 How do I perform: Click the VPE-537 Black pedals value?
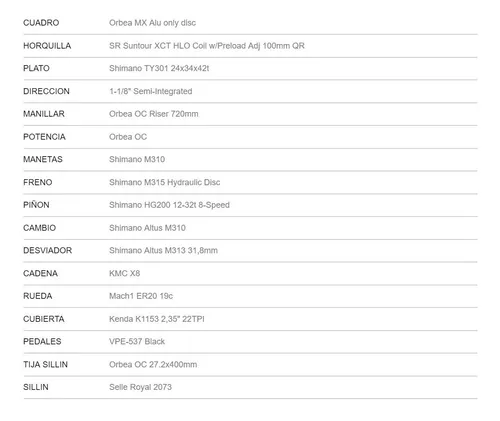tap(137, 342)
